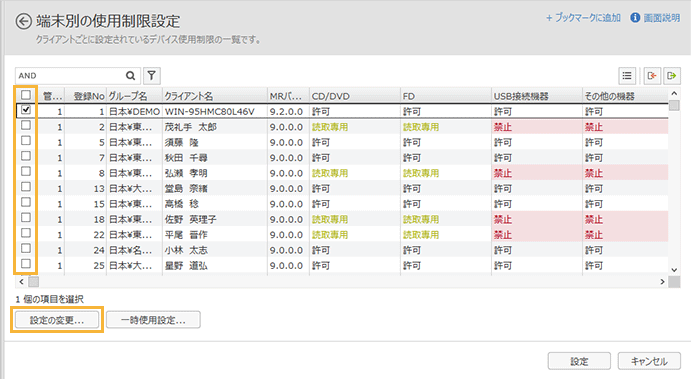Check the box for 星野 道弘
Viewport: 691px width, 379px height.
pos(26,264)
